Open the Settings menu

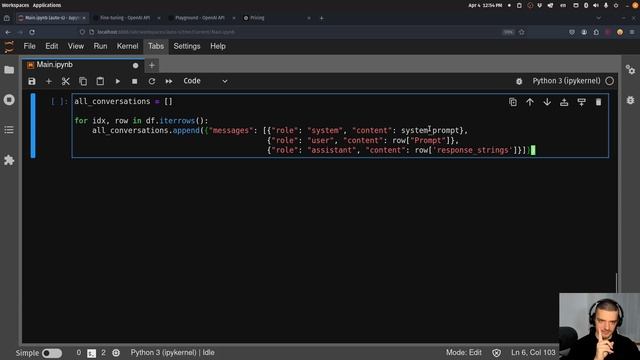187,46
